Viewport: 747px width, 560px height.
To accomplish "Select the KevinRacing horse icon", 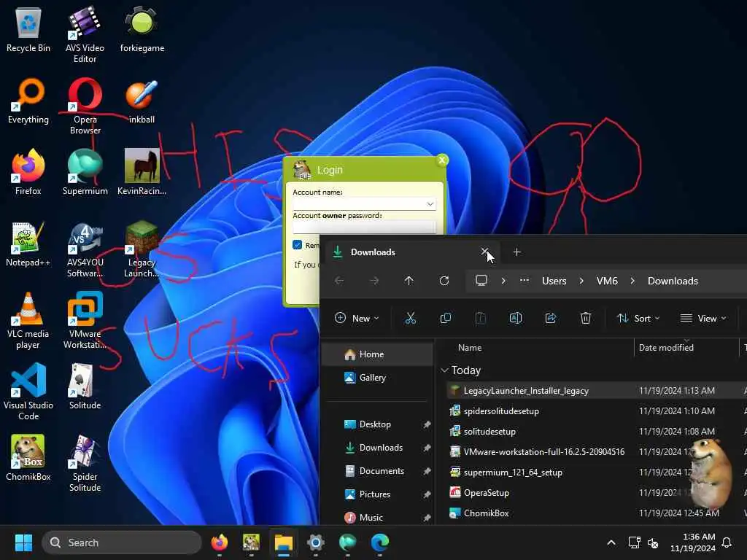I will [142, 172].
